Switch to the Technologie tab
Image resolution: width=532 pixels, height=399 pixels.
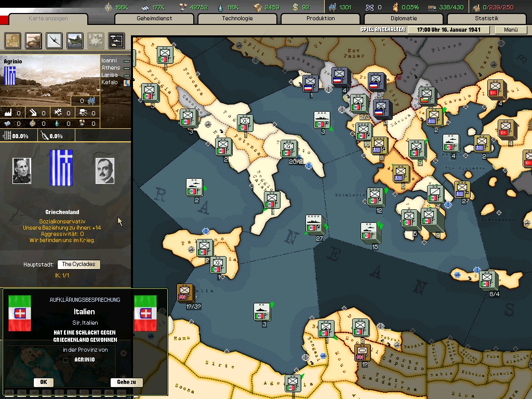237,19
